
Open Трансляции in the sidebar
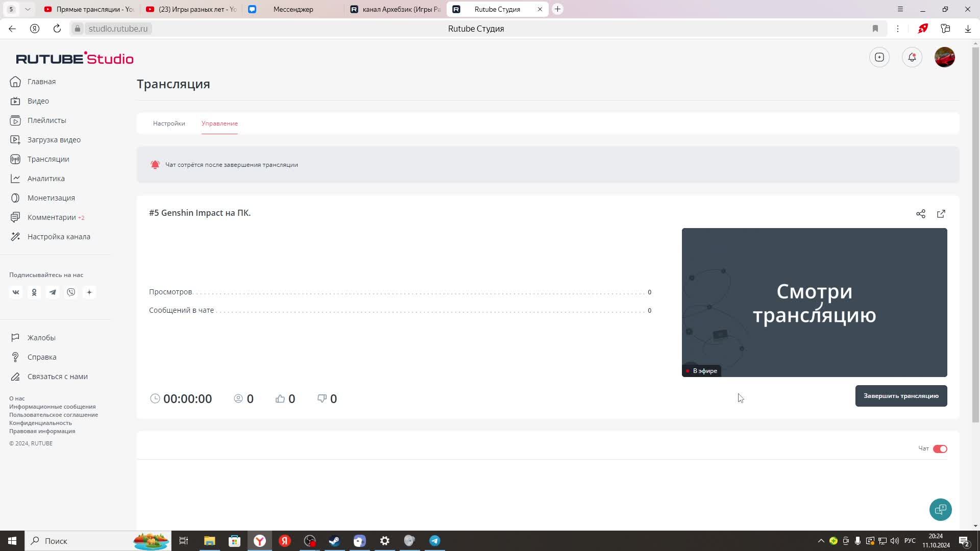tap(48, 159)
